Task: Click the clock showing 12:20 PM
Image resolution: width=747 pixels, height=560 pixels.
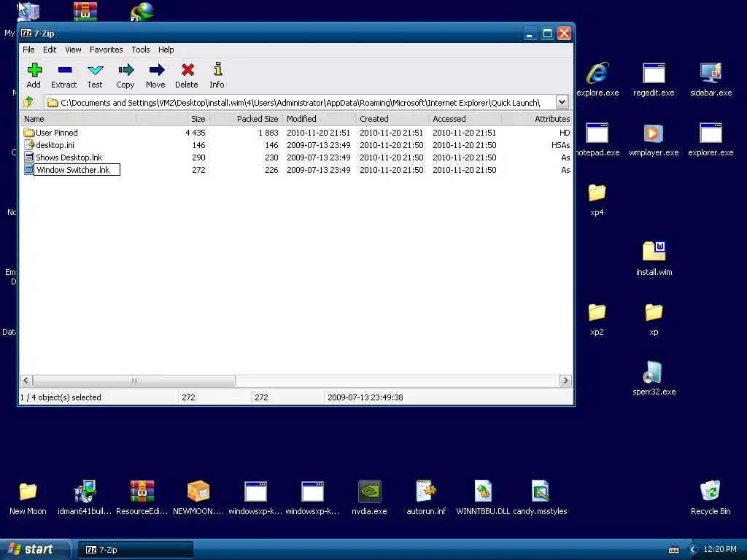Action: click(x=720, y=550)
